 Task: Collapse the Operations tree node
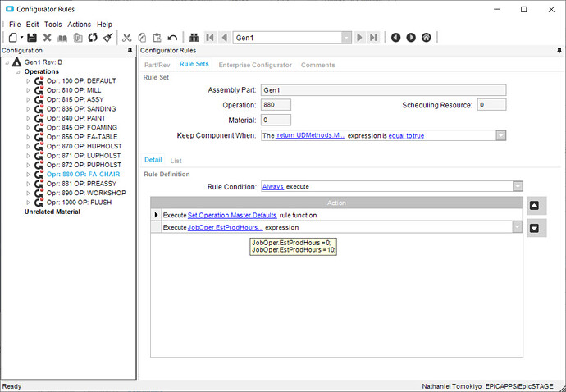pos(18,72)
